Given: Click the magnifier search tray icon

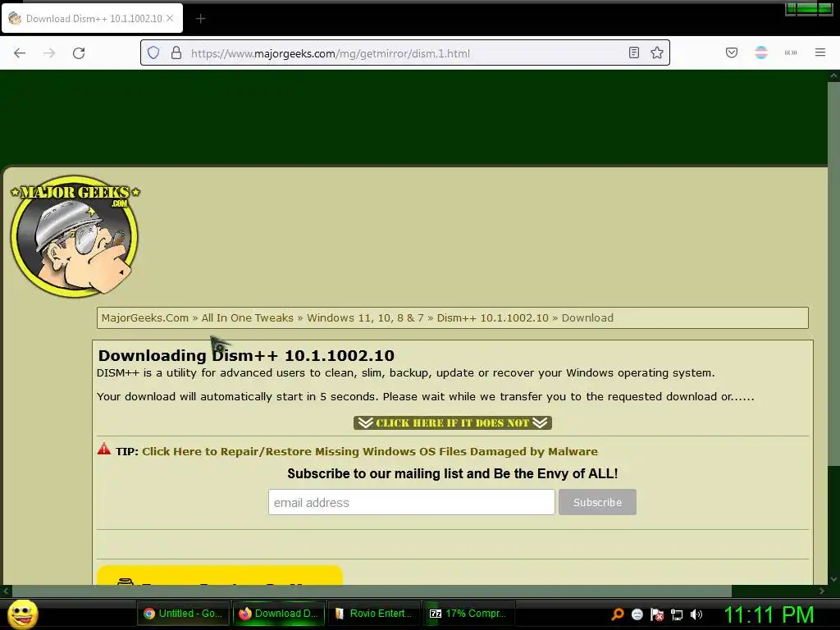Looking at the screenshot, I should [618, 614].
